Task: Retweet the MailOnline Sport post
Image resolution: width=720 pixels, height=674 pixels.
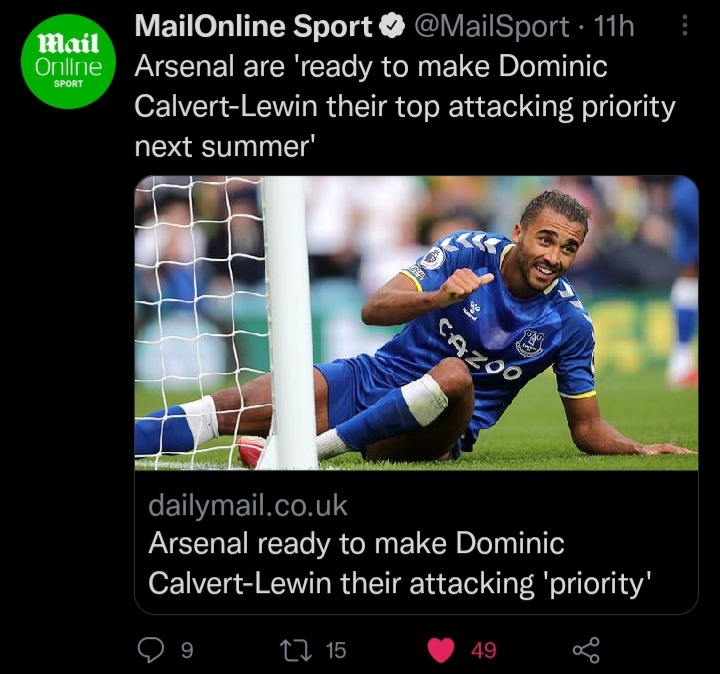Action: pos(296,650)
